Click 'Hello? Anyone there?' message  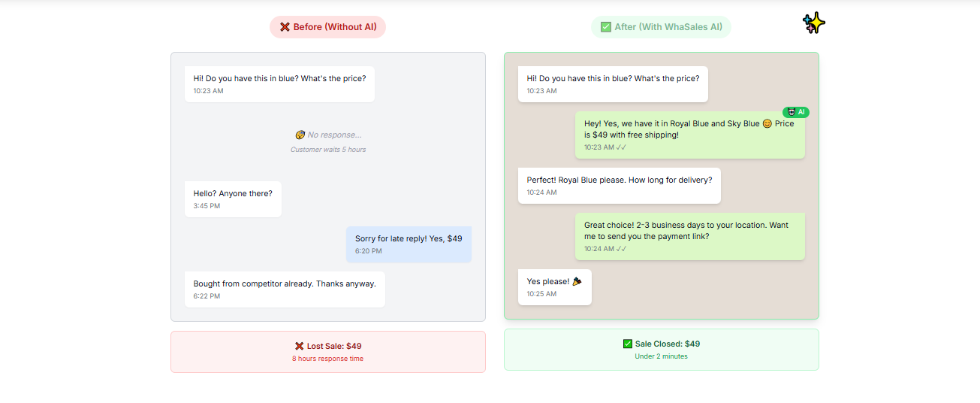(233, 199)
